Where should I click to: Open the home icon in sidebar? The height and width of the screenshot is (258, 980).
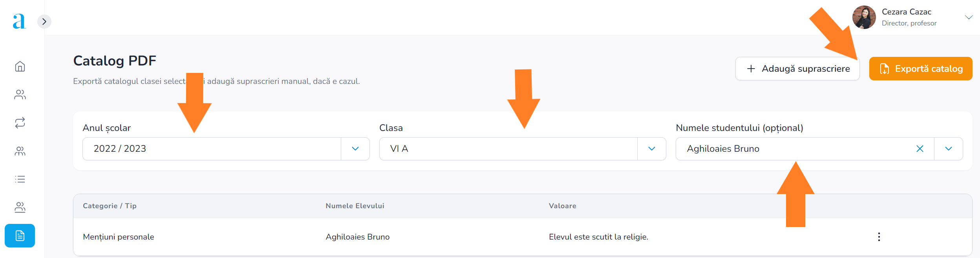click(x=20, y=67)
